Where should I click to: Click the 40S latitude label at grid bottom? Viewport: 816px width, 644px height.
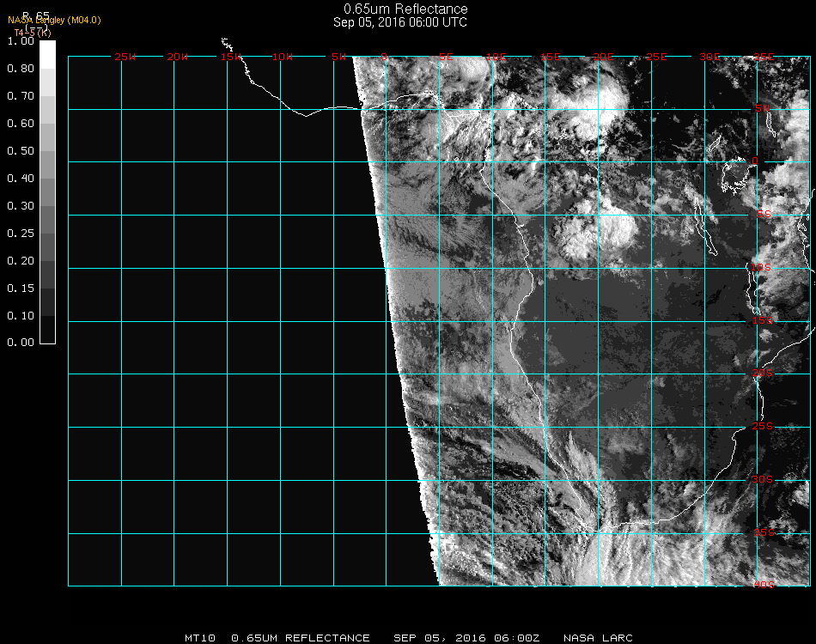(763, 585)
